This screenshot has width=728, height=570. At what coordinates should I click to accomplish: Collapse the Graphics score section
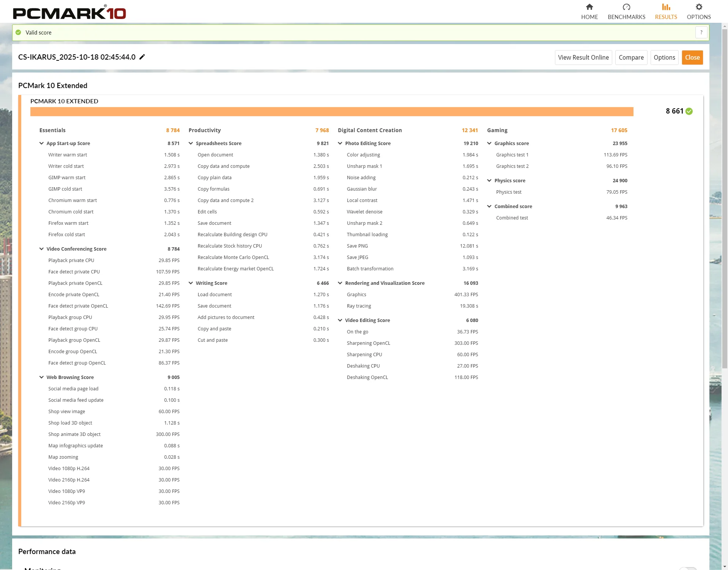(x=489, y=144)
